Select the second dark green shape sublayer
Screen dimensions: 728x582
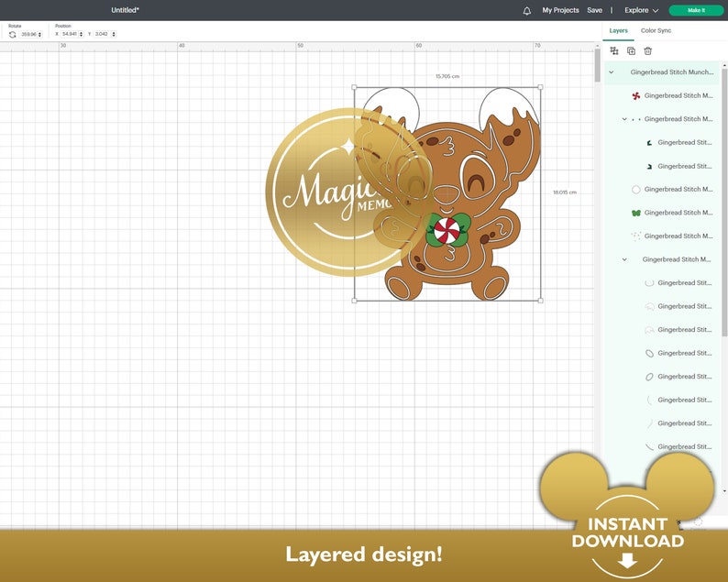tap(649, 166)
